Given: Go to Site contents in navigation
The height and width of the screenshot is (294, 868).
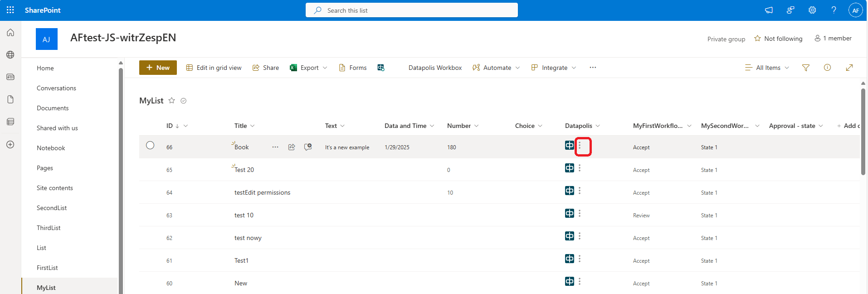Looking at the screenshot, I should point(55,188).
